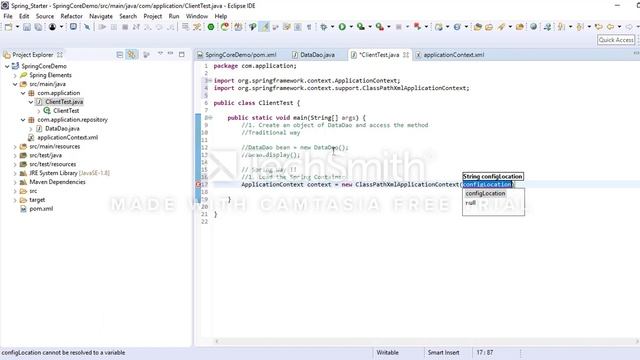Click the error marker on line 17
Image resolution: width=640 pixels, height=360 pixels.
[x=198, y=184]
